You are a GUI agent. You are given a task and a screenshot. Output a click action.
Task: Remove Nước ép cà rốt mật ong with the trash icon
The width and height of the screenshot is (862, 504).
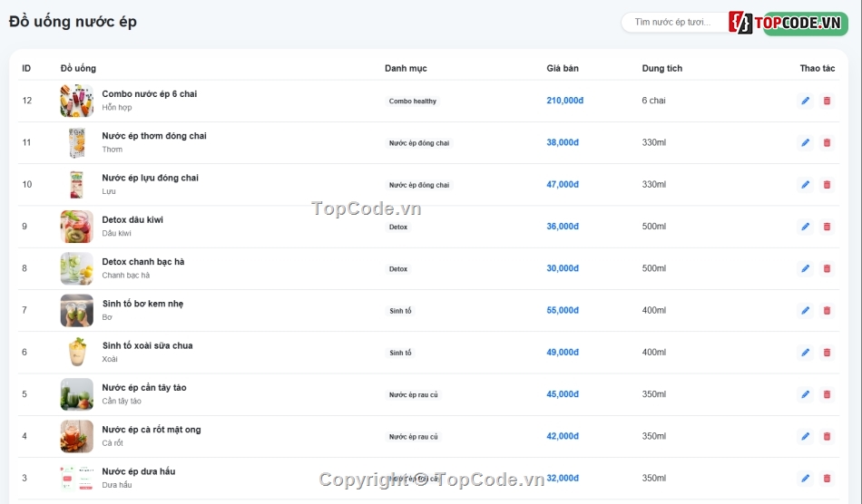827,437
